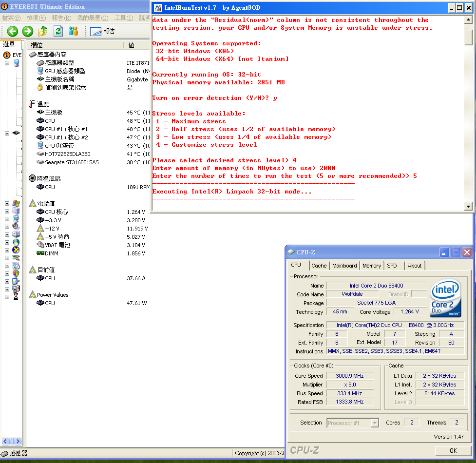The image size is (476, 463).
Task: Select the DirectX tree icon in sidebar
Action: tap(16, 250)
